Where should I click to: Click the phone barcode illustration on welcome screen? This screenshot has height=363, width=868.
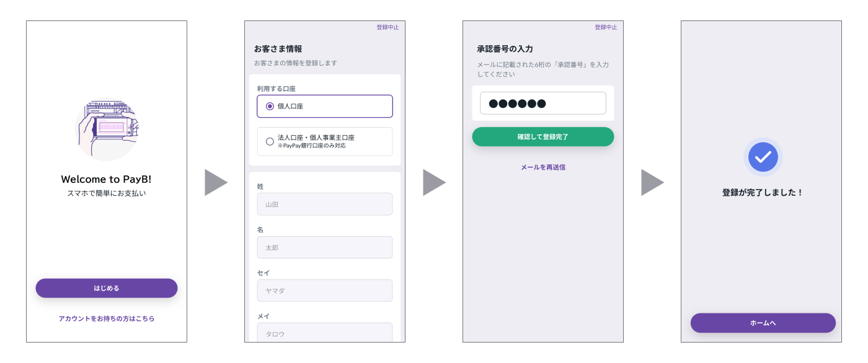107,131
